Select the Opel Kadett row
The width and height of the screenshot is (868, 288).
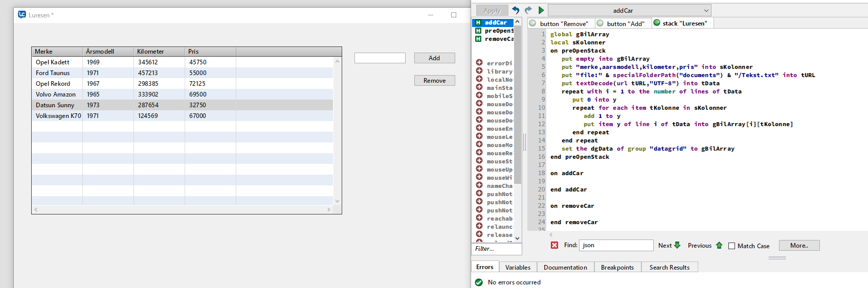(183, 62)
